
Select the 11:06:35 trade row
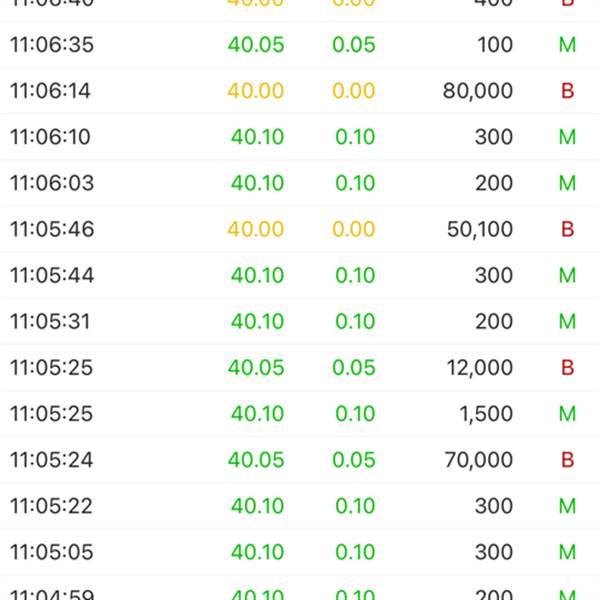pyautogui.click(x=300, y=45)
